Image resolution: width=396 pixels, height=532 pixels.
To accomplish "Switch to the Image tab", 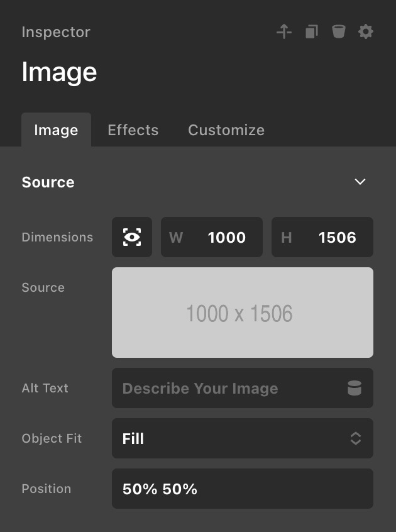I will point(56,130).
